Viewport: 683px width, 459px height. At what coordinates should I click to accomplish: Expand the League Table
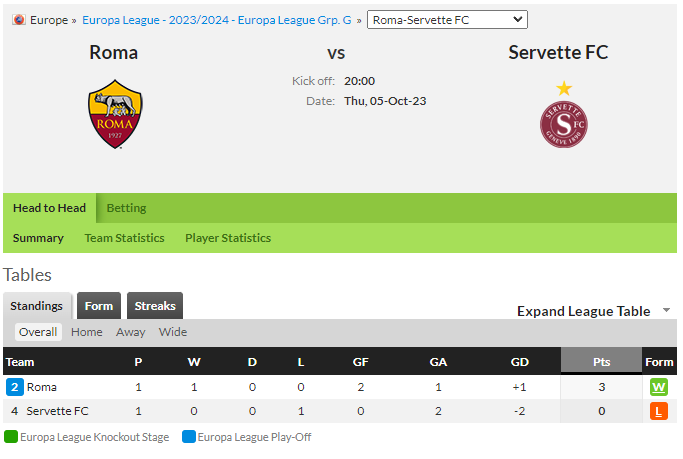(x=583, y=311)
